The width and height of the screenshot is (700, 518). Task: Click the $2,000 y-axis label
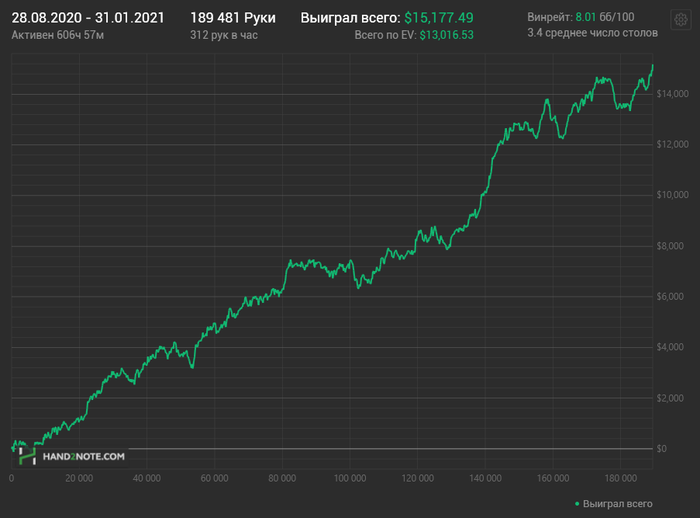tap(670, 398)
